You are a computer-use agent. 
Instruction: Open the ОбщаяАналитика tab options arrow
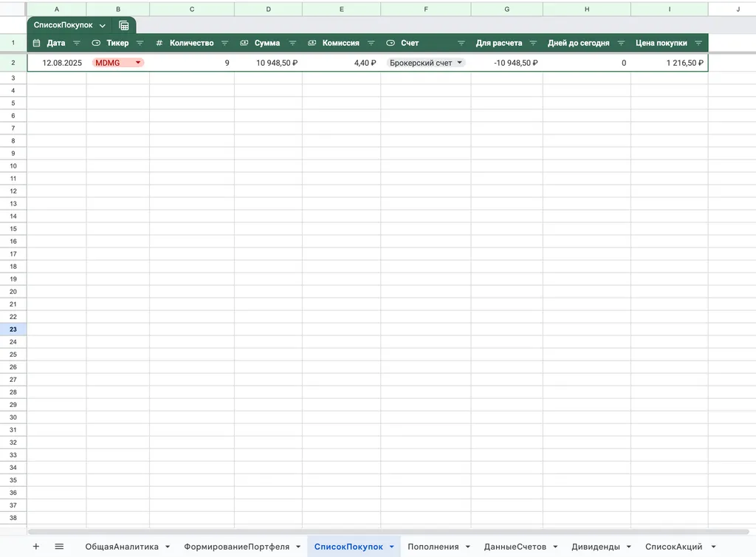click(168, 547)
